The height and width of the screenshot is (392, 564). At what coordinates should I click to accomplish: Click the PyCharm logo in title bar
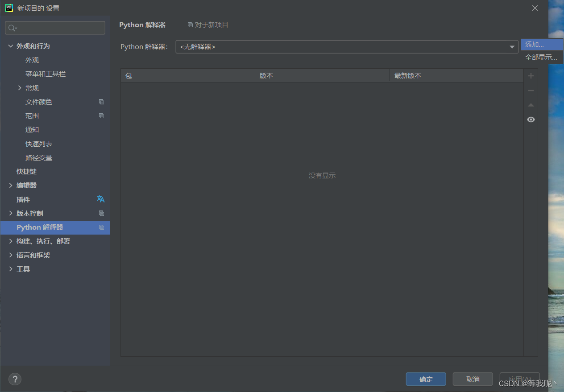(x=8, y=8)
